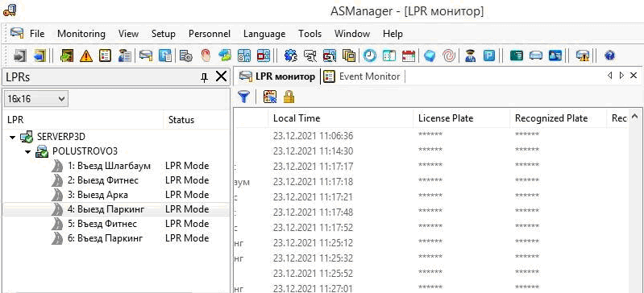644x293 pixels.
Task: Click the red hand icon
Action: click(206, 56)
